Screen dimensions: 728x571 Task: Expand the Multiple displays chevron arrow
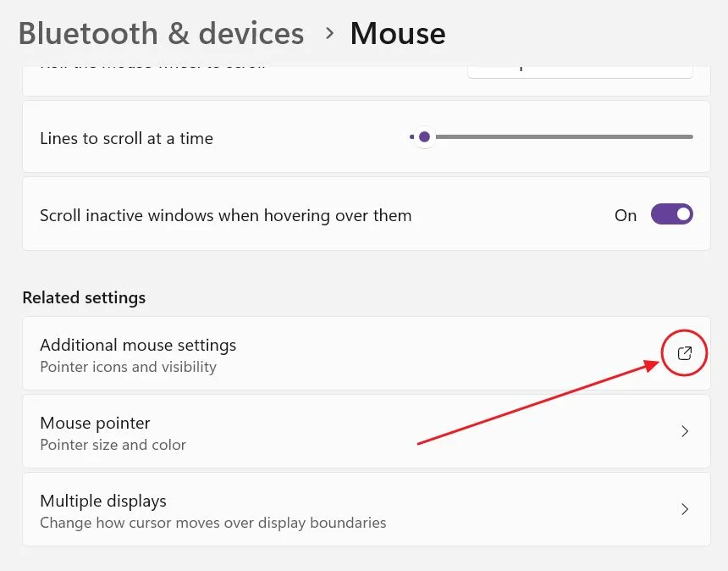[685, 509]
